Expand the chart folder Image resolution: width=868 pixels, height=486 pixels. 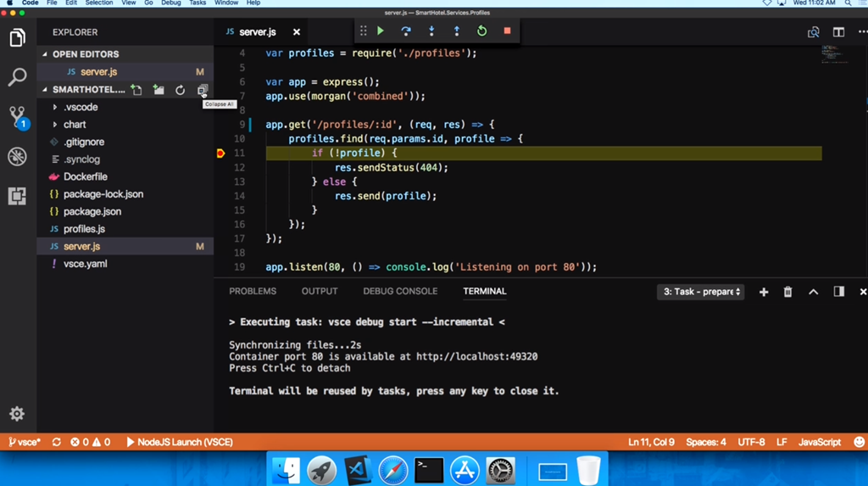click(75, 125)
